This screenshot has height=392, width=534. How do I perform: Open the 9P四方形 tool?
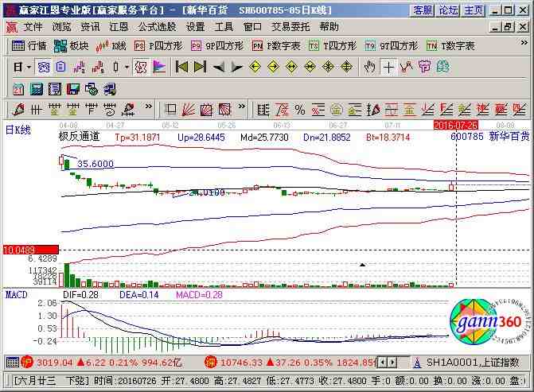tap(217, 45)
